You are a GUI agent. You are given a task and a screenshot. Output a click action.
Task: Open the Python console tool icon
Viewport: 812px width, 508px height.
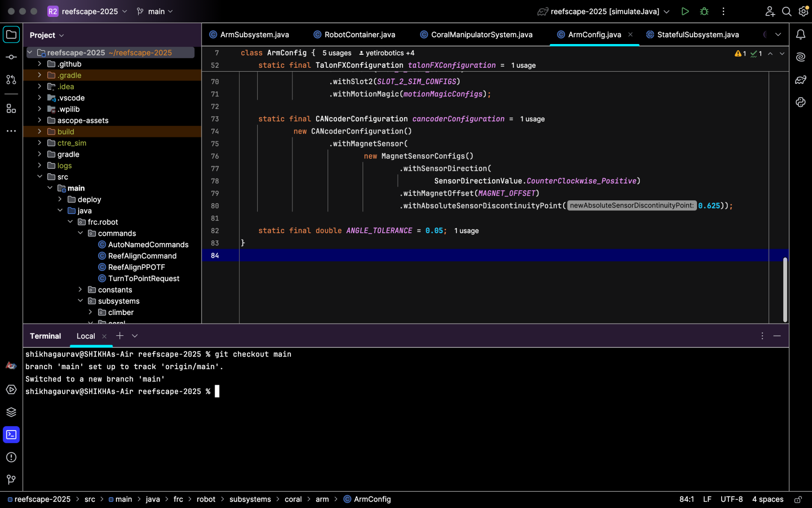[x=801, y=102]
